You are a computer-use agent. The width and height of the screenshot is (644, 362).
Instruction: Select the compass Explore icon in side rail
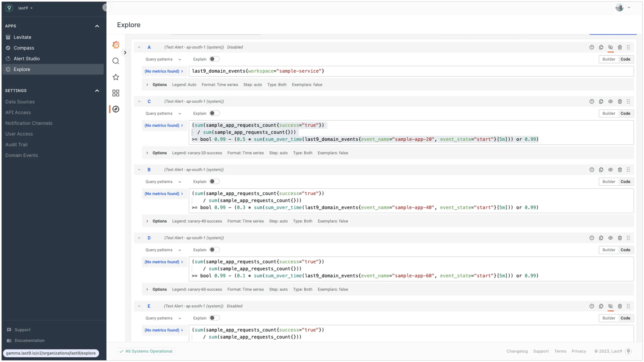coord(116,109)
